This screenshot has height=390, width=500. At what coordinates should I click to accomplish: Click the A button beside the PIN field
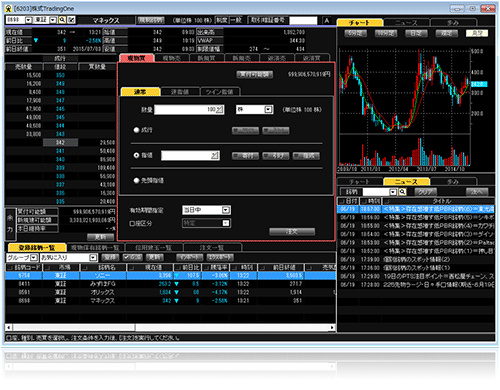coord(327,21)
